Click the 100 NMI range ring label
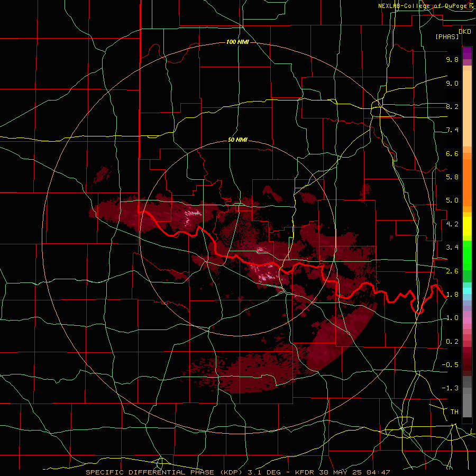 [x=237, y=42]
